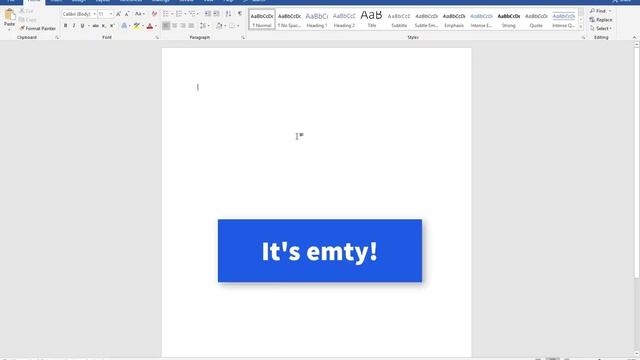This screenshot has width=640, height=360.
Task: Apply the Quote style
Action: point(536,19)
